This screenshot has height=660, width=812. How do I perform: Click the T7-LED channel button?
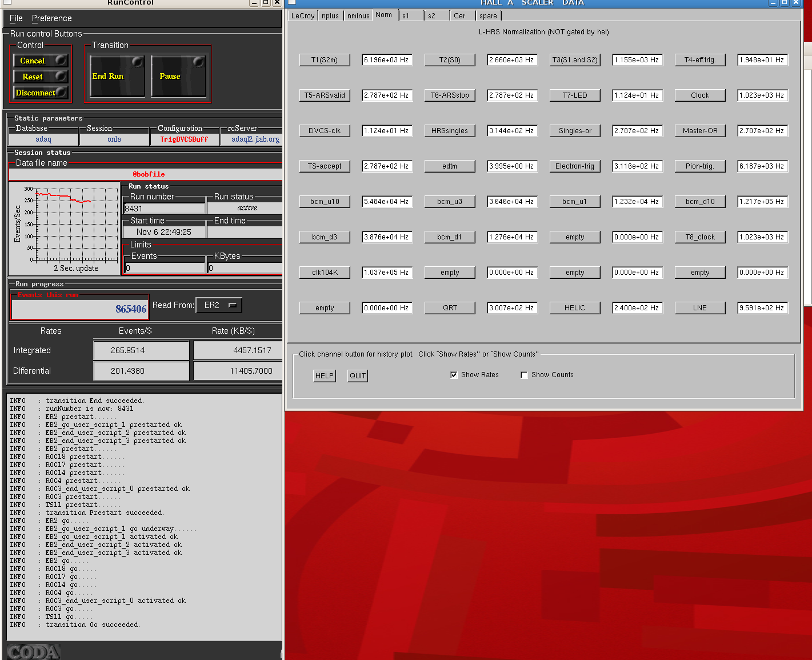pos(575,95)
